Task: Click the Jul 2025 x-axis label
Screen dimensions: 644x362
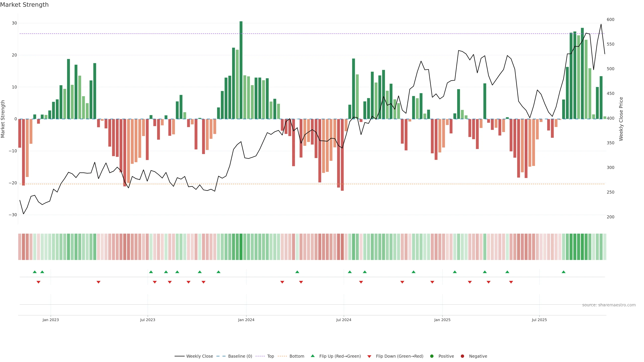Action: pyautogui.click(x=539, y=320)
